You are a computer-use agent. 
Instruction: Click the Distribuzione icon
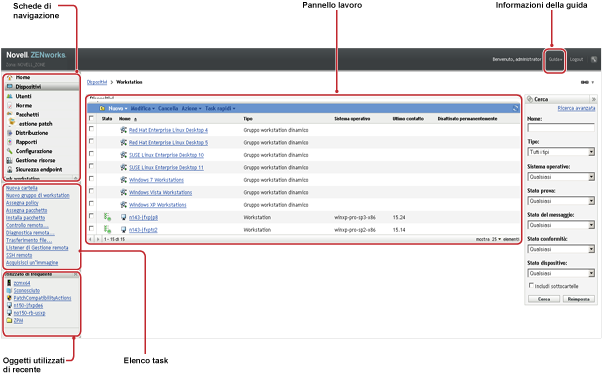click(10, 133)
